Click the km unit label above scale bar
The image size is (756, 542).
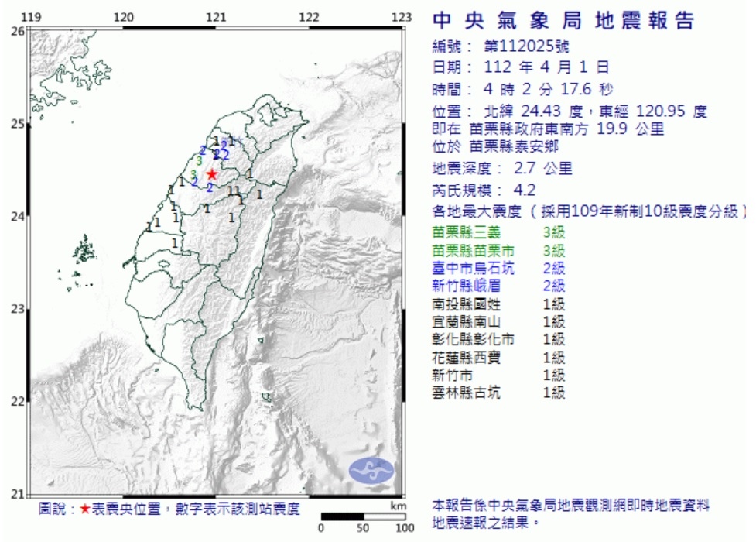[x=399, y=506]
